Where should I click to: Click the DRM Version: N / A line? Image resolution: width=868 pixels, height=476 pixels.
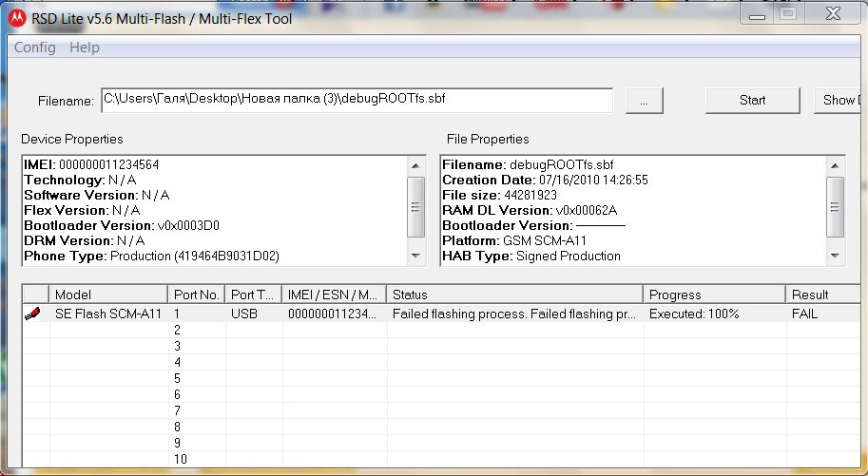click(85, 240)
